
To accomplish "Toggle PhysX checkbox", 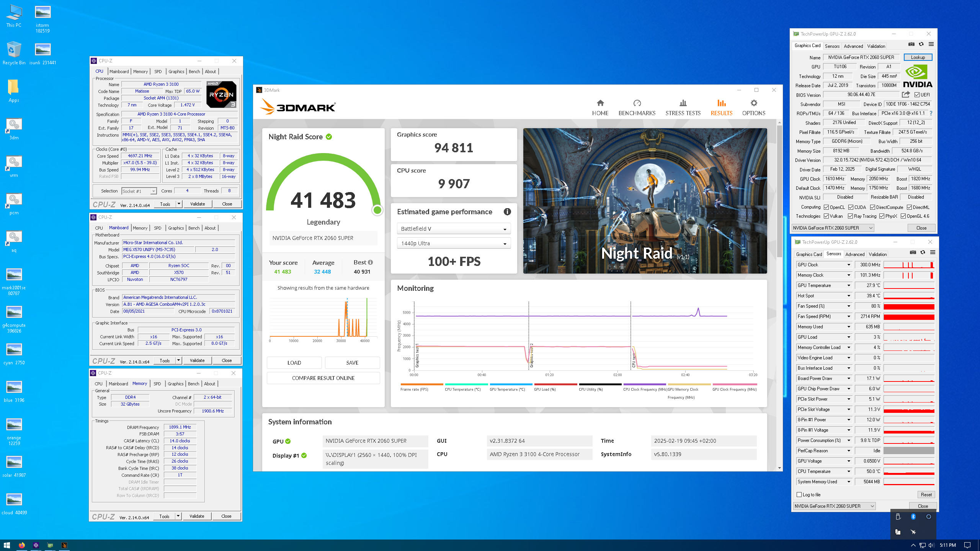I will [882, 216].
